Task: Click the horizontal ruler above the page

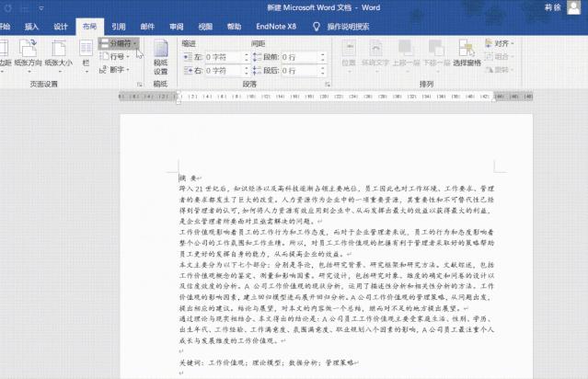Action: pos(326,97)
